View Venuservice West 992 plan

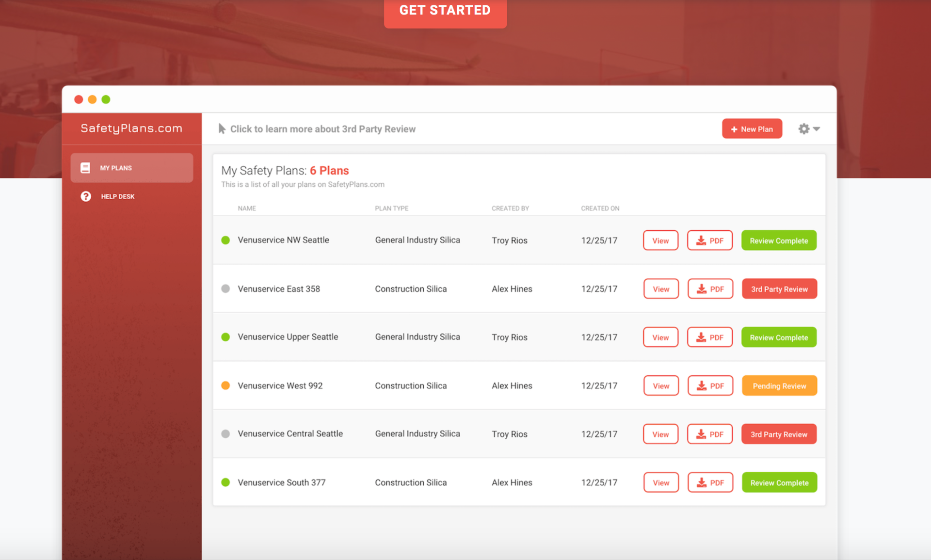point(661,386)
